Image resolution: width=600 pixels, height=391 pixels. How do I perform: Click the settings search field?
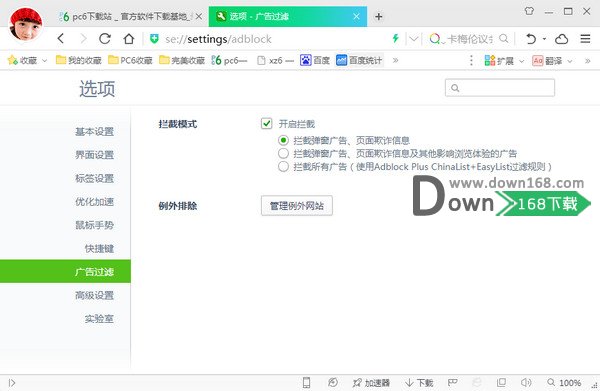(x=500, y=88)
